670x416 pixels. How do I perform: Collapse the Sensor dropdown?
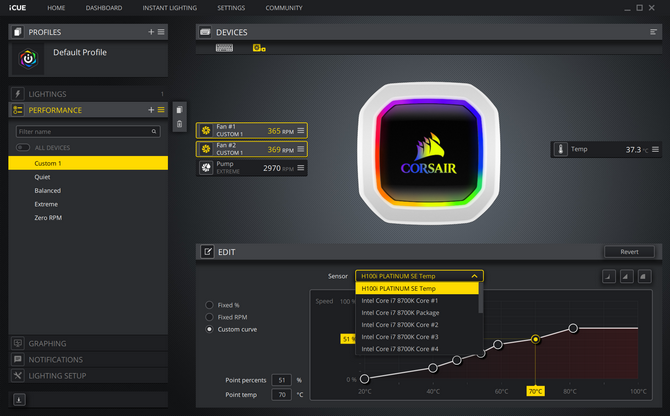tap(474, 276)
